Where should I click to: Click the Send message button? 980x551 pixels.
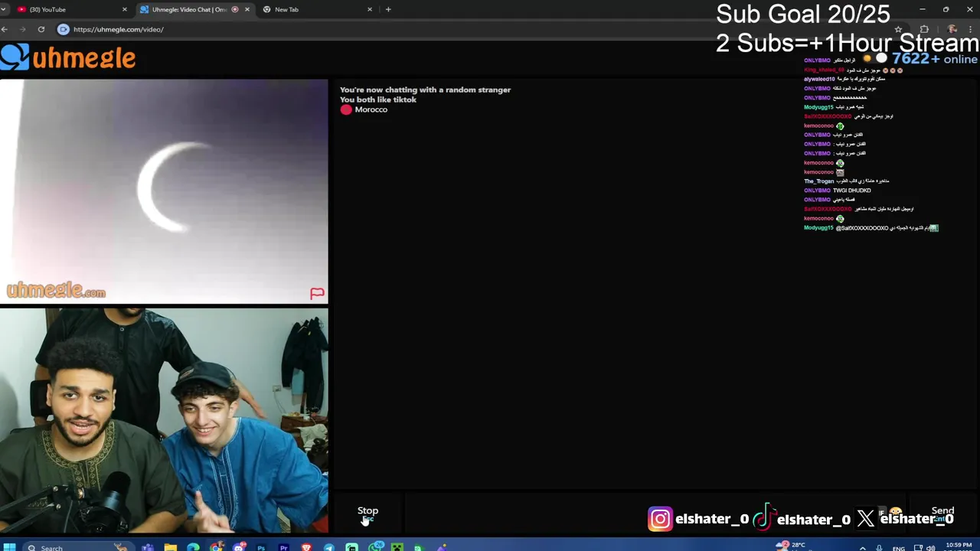click(942, 514)
